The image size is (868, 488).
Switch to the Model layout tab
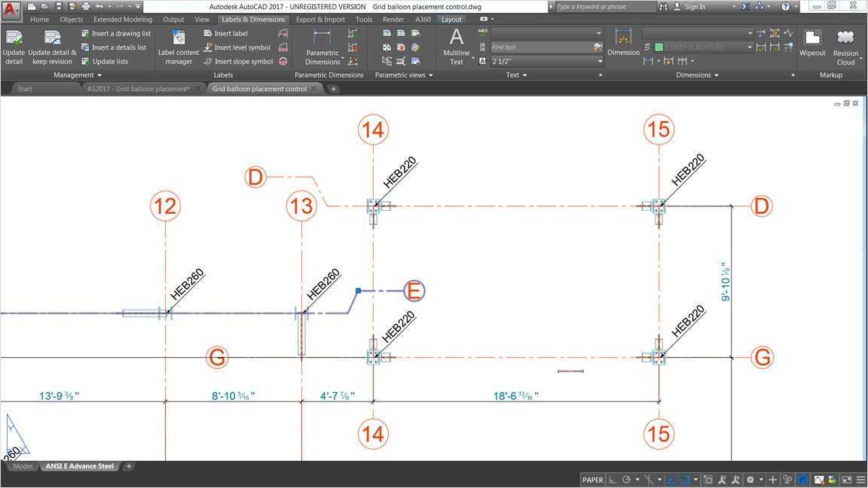point(23,466)
